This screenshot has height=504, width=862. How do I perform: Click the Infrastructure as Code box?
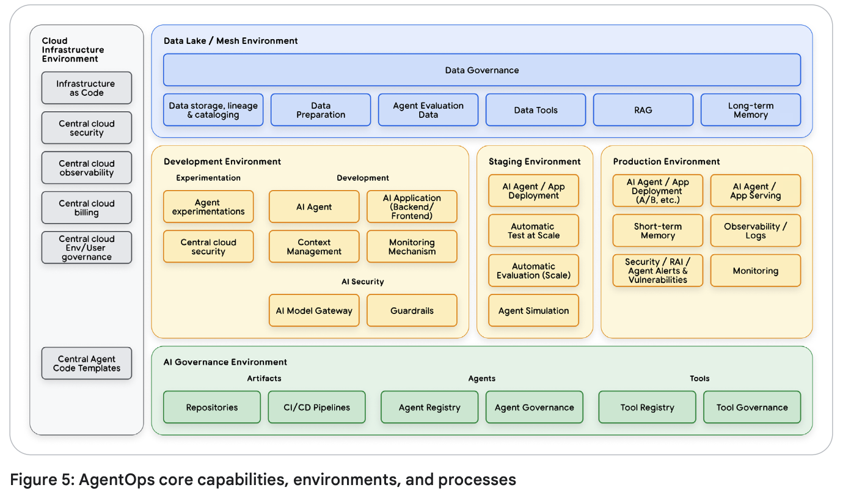coord(86,88)
